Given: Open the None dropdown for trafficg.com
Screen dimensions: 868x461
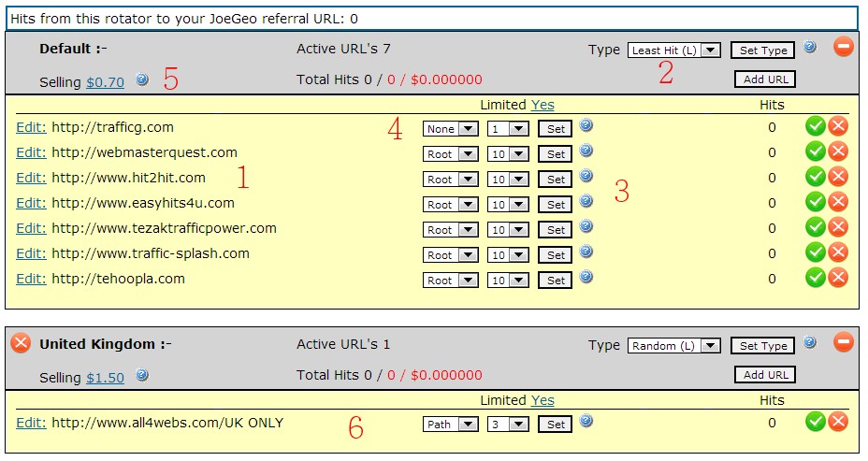Looking at the screenshot, I should 450,129.
